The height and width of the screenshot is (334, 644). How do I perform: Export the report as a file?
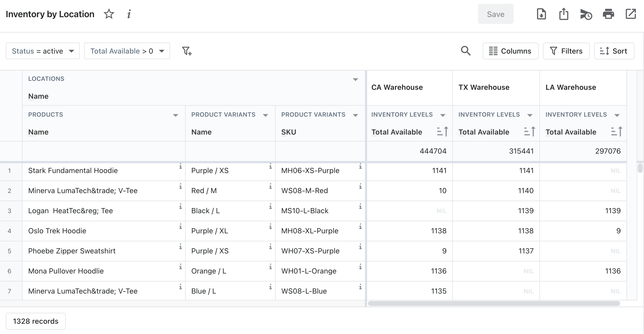541,14
